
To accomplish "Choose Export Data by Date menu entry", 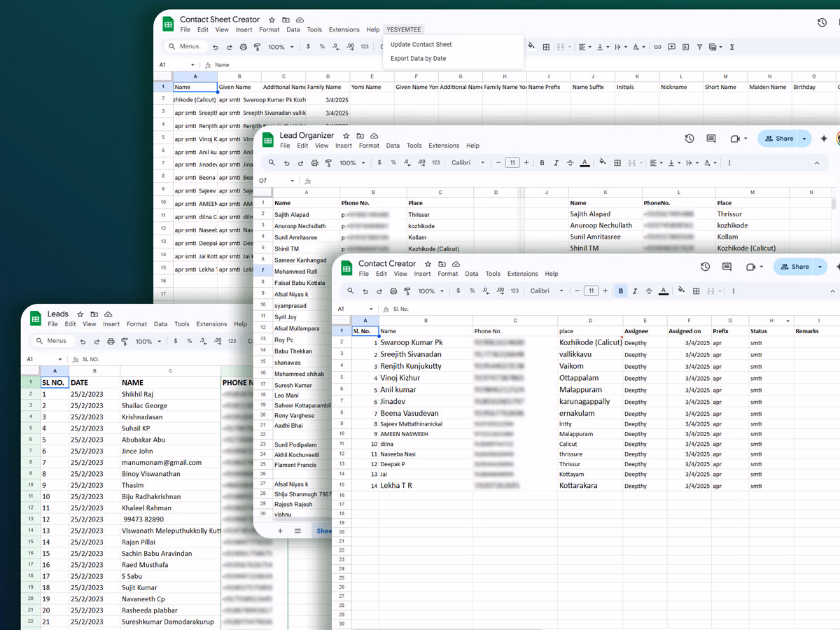I will click(418, 59).
